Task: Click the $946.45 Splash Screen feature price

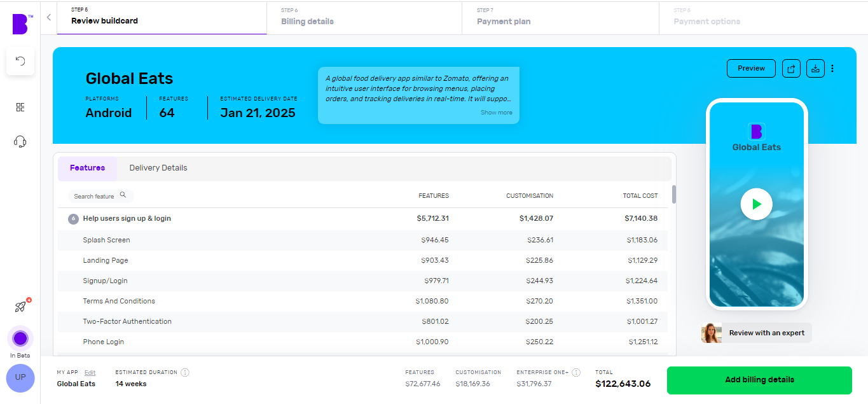Action: coord(435,240)
